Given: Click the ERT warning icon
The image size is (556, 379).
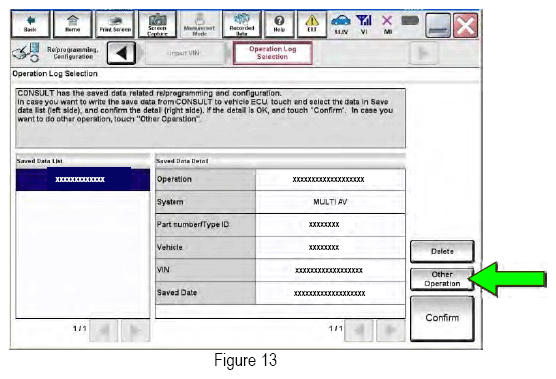Looking at the screenshot, I should point(312,24).
